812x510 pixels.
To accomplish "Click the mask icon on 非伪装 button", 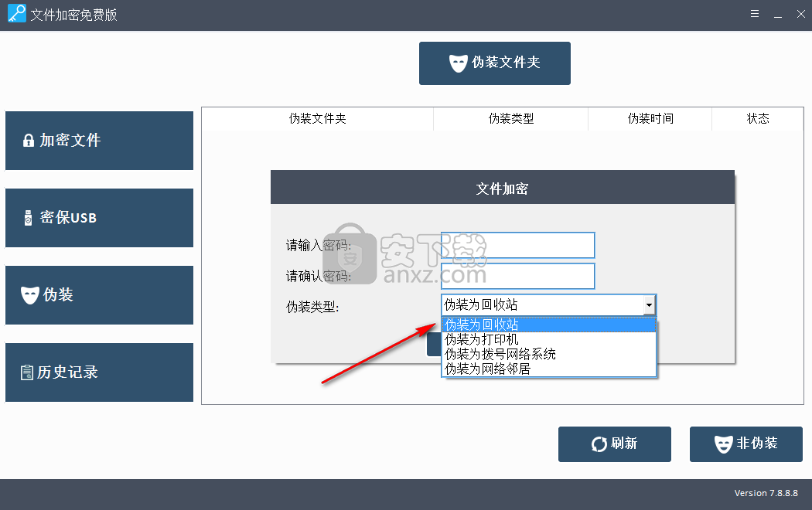I will point(724,444).
